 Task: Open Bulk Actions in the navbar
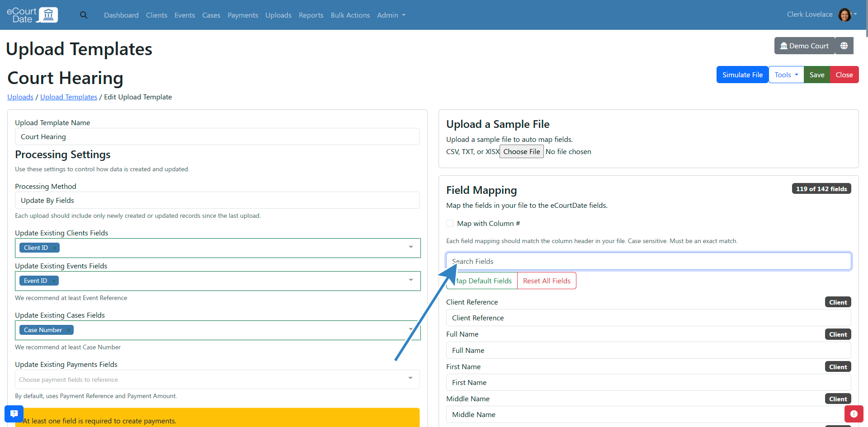click(x=350, y=15)
